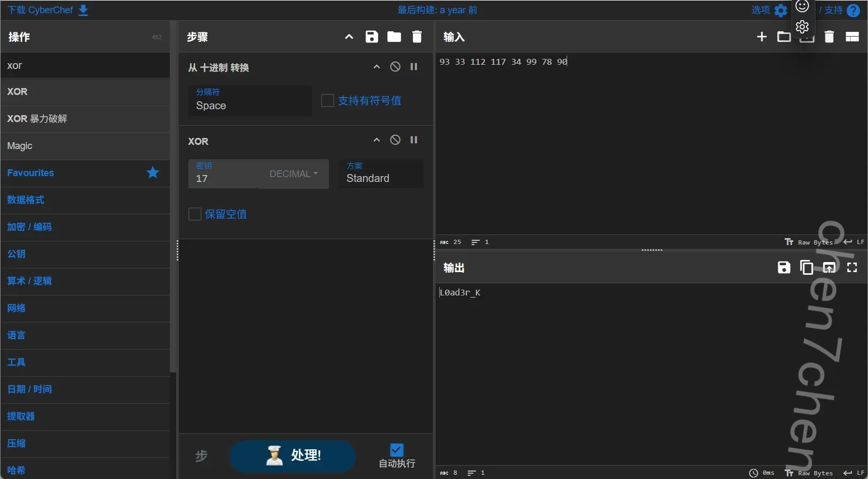
Task: Open the output Raw Bytes encoding selector
Action: [x=809, y=473]
